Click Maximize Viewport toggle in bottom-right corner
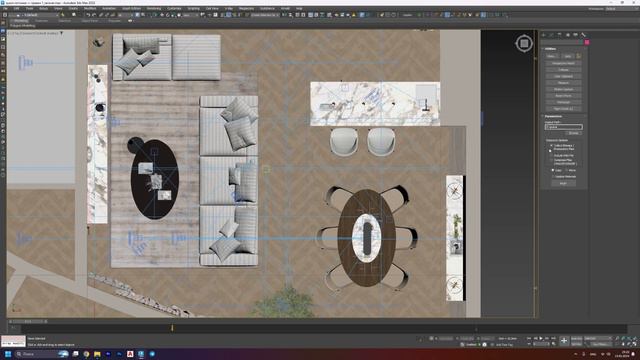The height and width of the screenshot is (360, 640). [634, 344]
